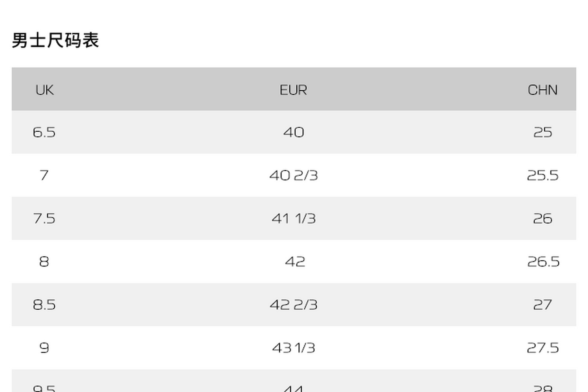
Task: Select UK size 8.5 cell
Action: click(44, 305)
